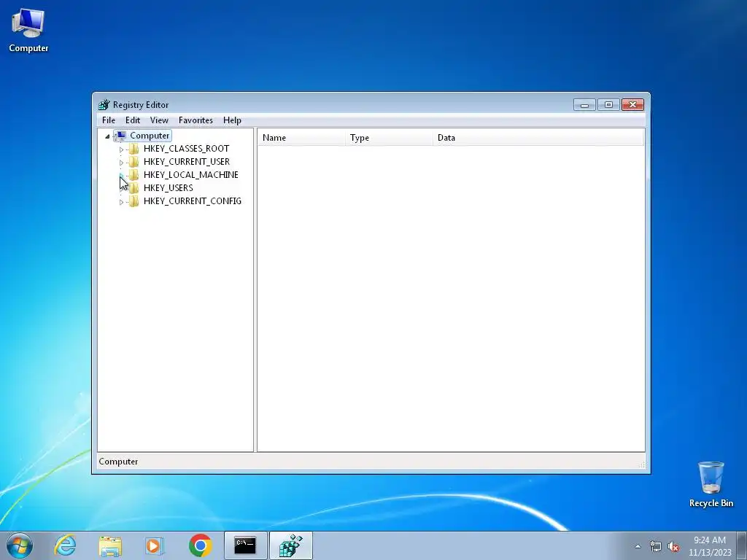Image resolution: width=747 pixels, height=560 pixels.
Task: Select HKEY_LOCAL_MACHINE key
Action: [191, 175]
